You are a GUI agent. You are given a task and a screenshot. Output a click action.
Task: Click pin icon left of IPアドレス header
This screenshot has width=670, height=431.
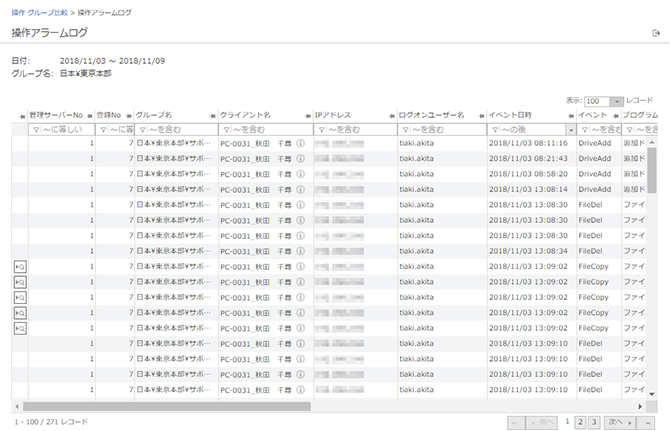(x=308, y=115)
